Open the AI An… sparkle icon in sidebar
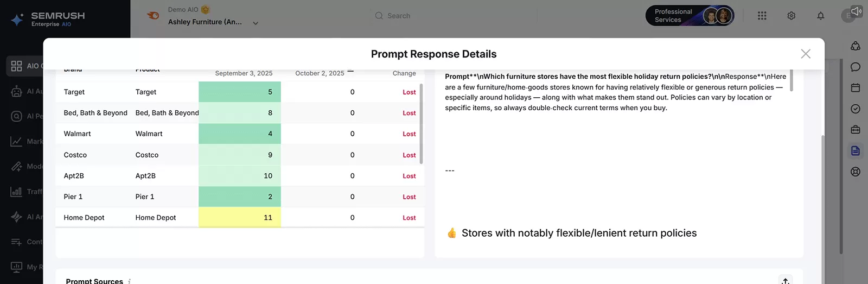This screenshot has height=284, width=868. tap(17, 217)
